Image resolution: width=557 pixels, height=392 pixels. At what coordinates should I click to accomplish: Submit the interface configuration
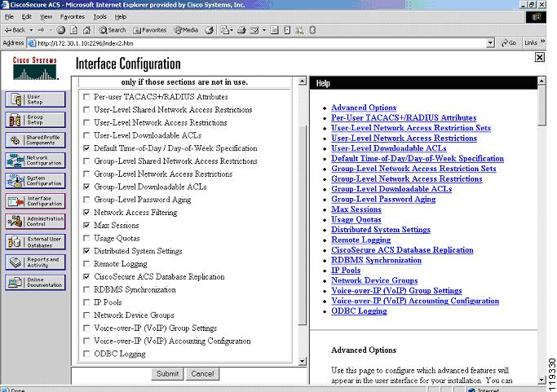(167, 373)
